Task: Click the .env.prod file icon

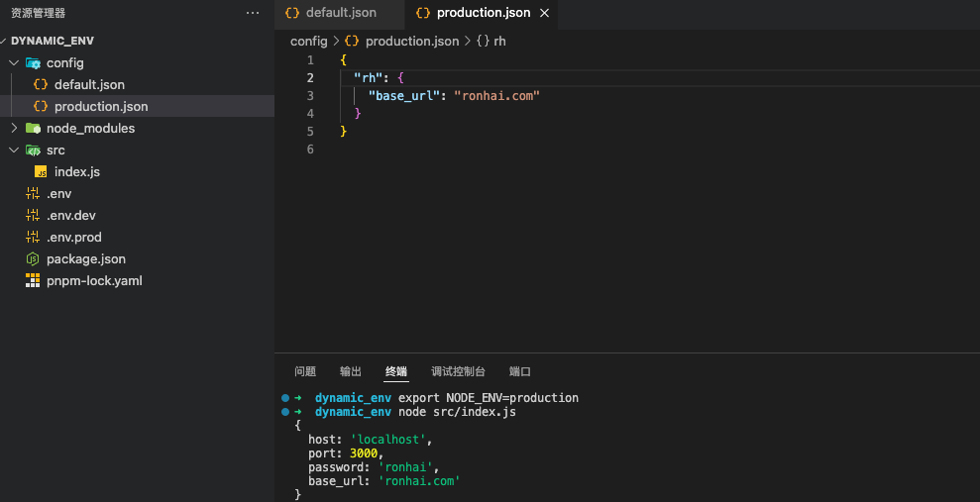Action: (33, 237)
